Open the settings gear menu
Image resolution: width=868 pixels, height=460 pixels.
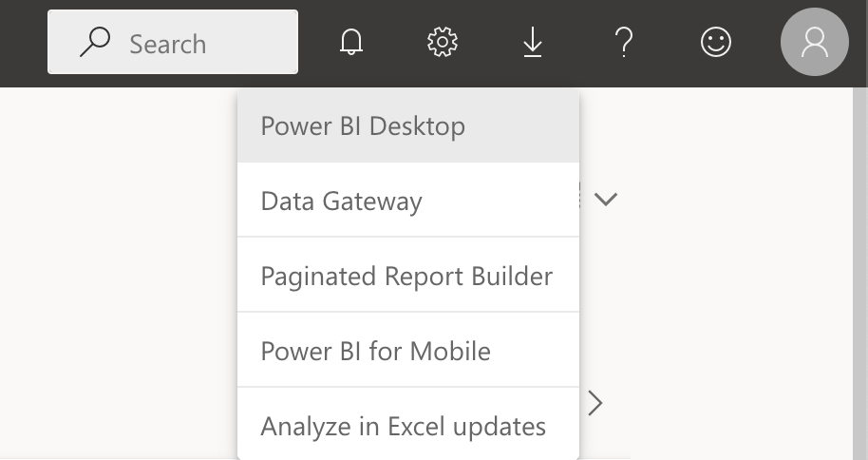click(443, 42)
